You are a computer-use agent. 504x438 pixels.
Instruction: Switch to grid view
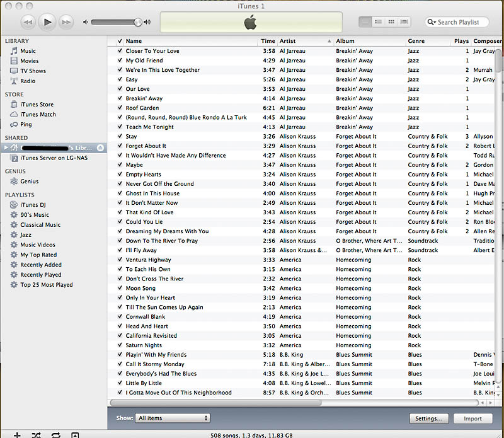pyautogui.click(x=391, y=22)
